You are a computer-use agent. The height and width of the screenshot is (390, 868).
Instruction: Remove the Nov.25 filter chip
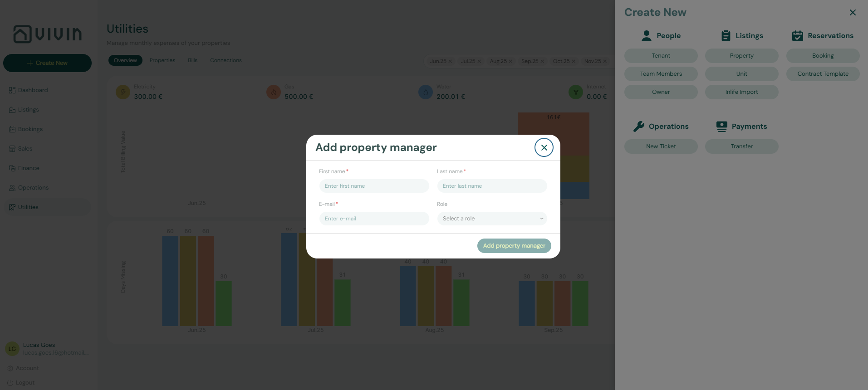coord(605,61)
